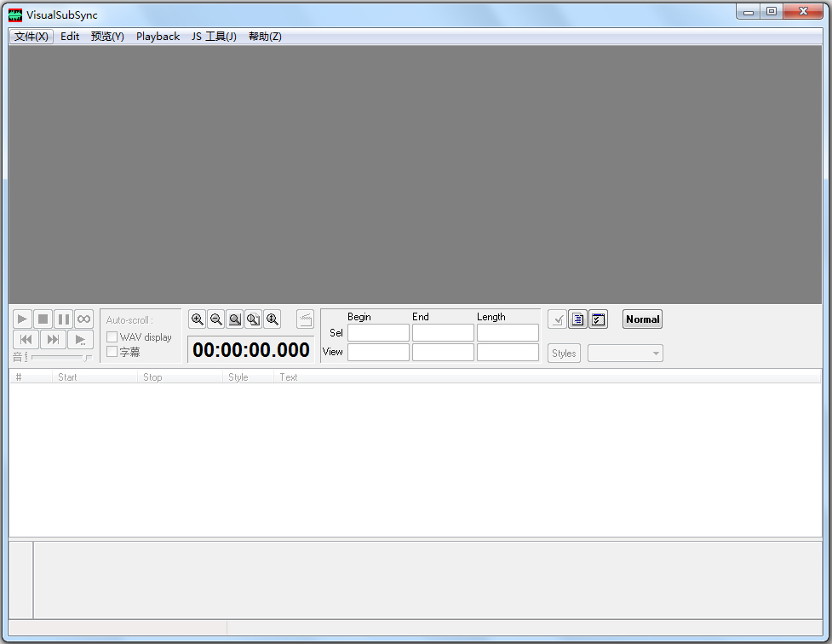
Task: Enable the 字幕 auto-scroll checkbox
Action: pyautogui.click(x=112, y=352)
